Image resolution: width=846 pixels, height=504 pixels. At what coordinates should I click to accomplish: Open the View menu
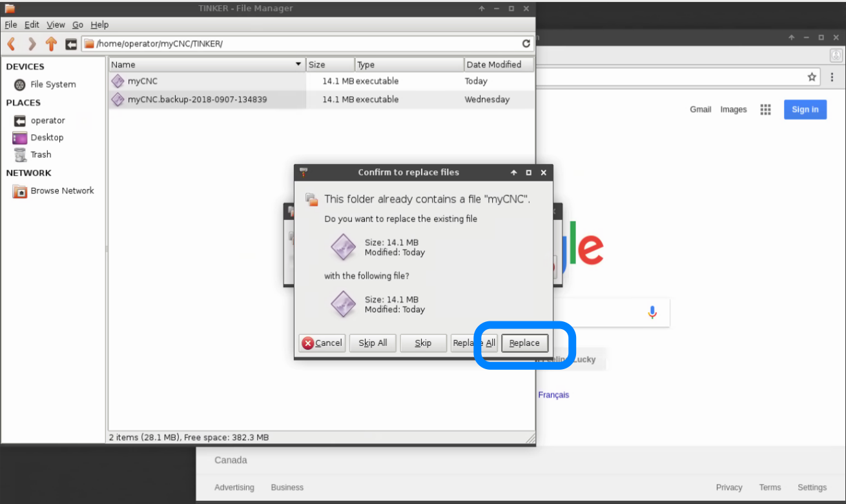tap(56, 25)
